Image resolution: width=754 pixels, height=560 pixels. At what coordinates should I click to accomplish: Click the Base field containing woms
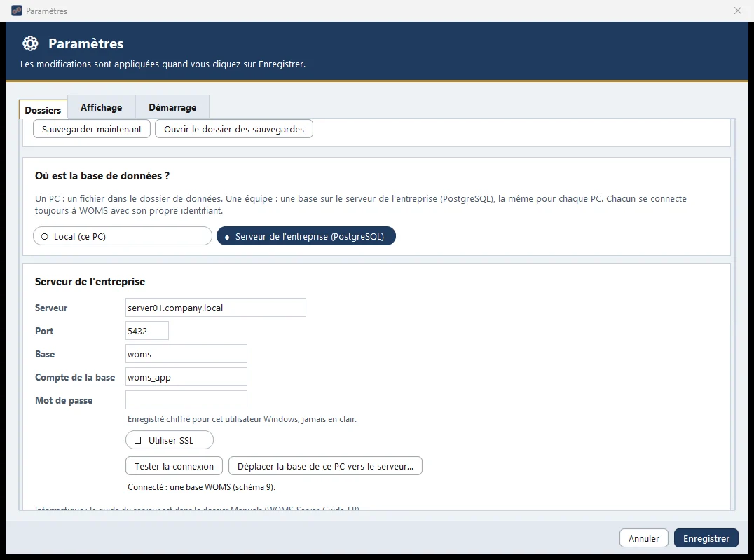(186, 354)
